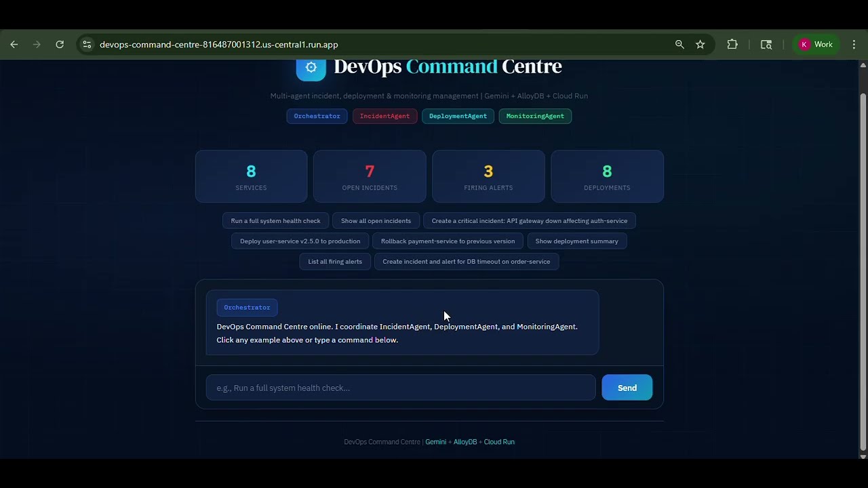Click 'AlloyDB' in the footer
This screenshot has height=488, width=868.
pyautogui.click(x=465, y=442)
